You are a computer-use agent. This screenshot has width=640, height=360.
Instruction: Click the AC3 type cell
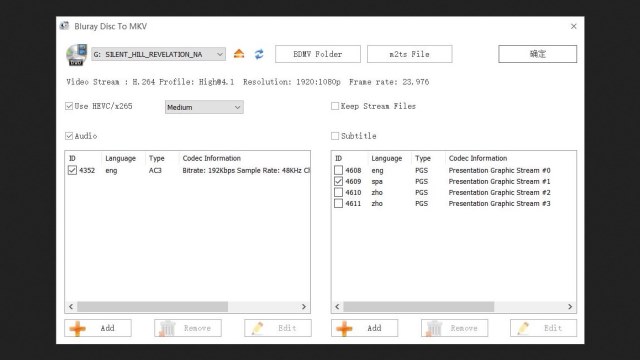point(155,170)
